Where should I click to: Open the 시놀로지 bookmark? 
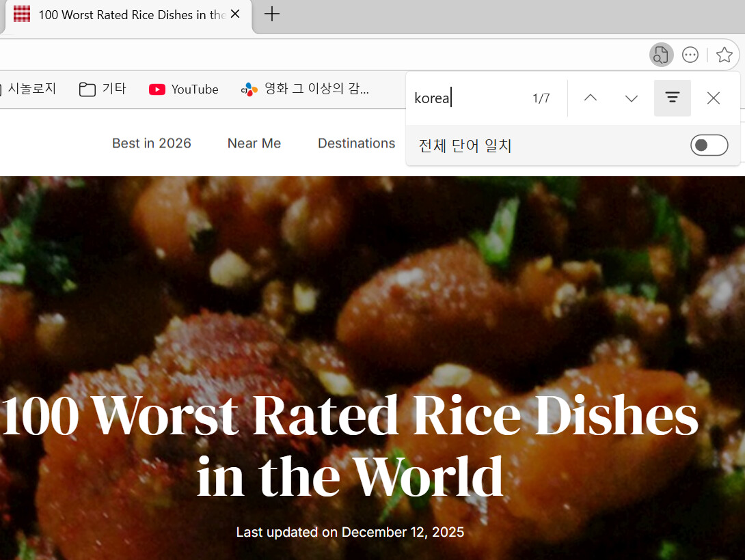[27, 89]
